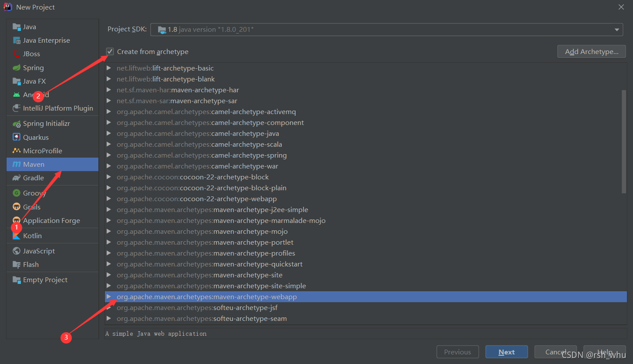Click the Help button
Viewport: 633px width, 364px height.
(605, 352)
